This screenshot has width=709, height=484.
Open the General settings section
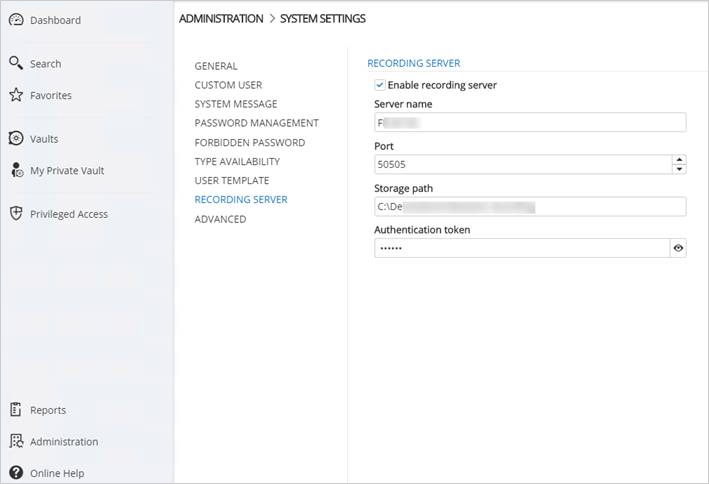pyautogui.click(x=216, y=66)
